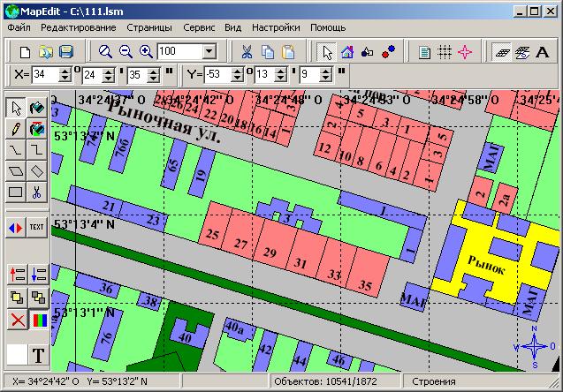Click the New file icon
This screenshot has width=563, height=392.
[x=26, y=52]
